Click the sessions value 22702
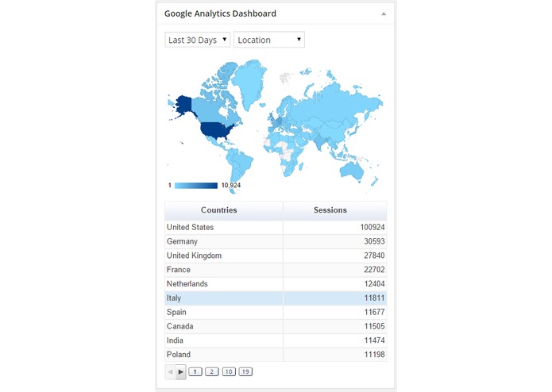 coord(374,270)
